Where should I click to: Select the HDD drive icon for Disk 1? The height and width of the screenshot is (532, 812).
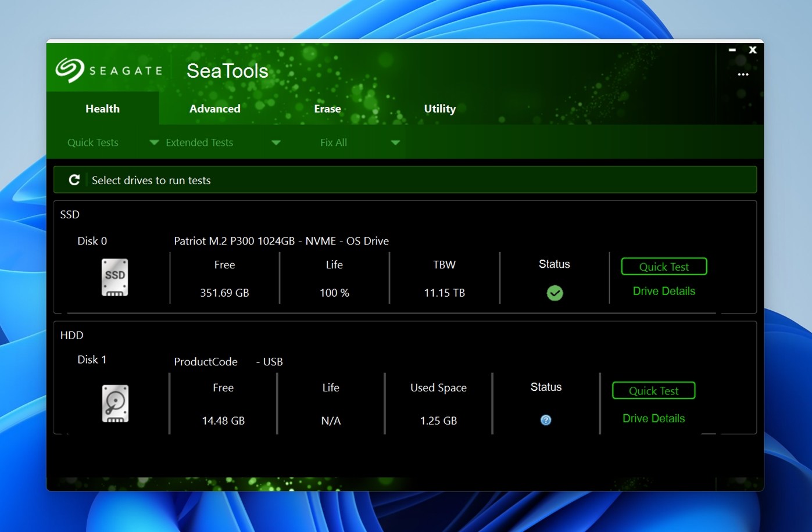coord(115,403)
